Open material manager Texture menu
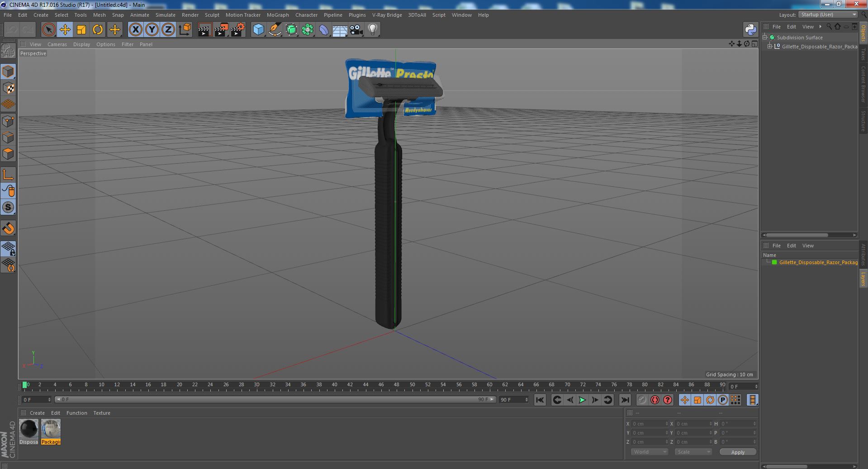Image resolution: width=868 pixels, height=469 pixels. click(102, 413)
